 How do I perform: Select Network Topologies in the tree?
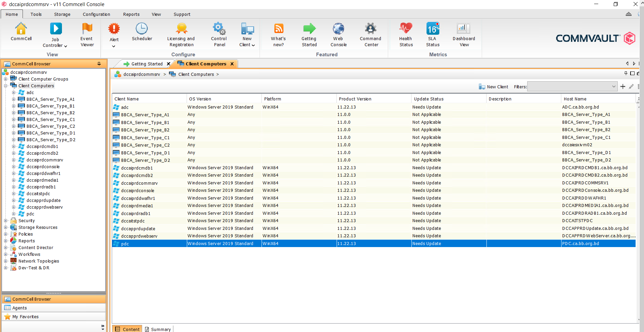pos(39,261)
